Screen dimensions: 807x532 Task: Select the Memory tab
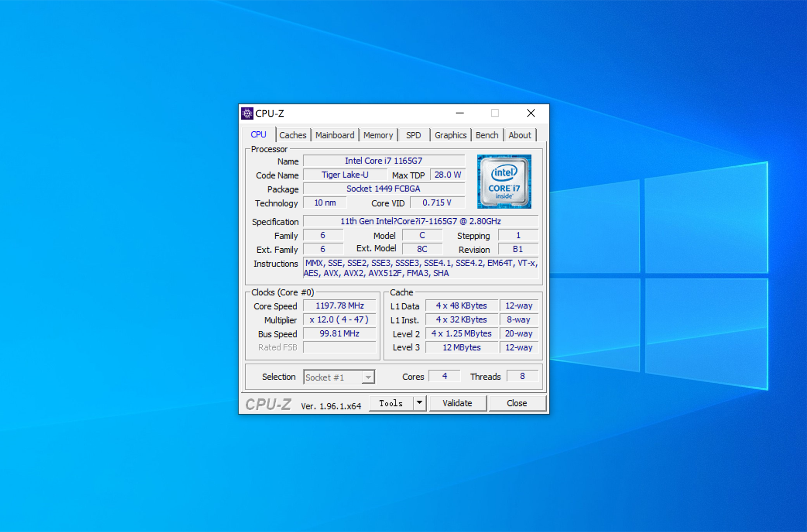click(378, 135)
